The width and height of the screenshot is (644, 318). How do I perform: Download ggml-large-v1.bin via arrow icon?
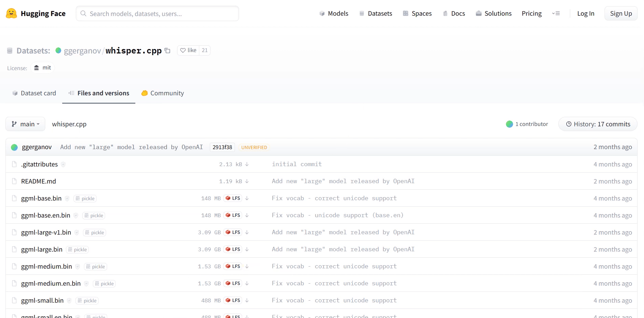247,232
